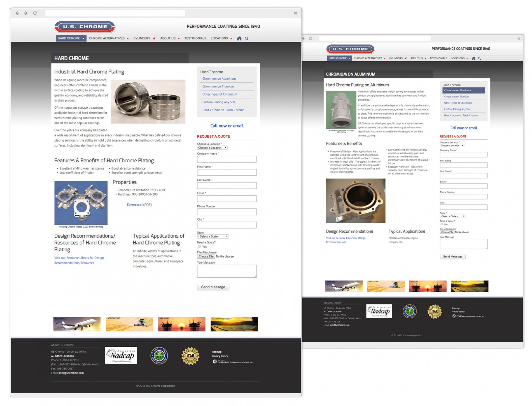Click Choose File button in right window
Viewport: 532px width, 406px height.
point(447,232)
